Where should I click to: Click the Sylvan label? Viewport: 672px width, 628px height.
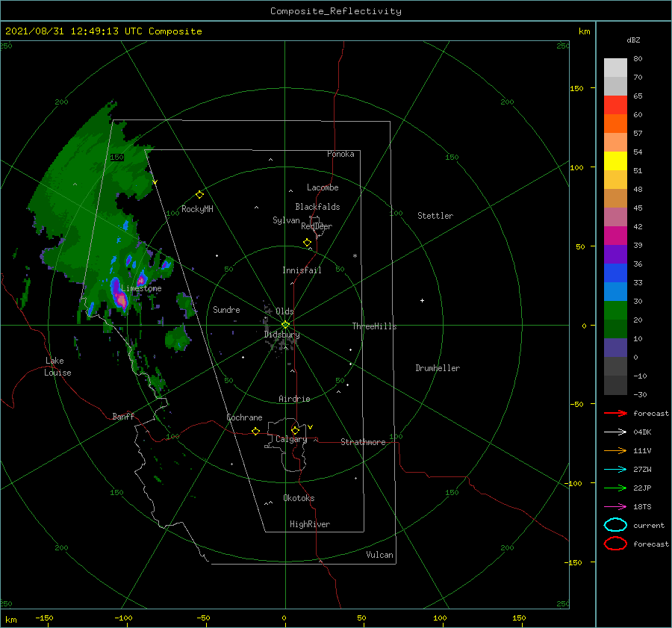click(x=286, y=220)
